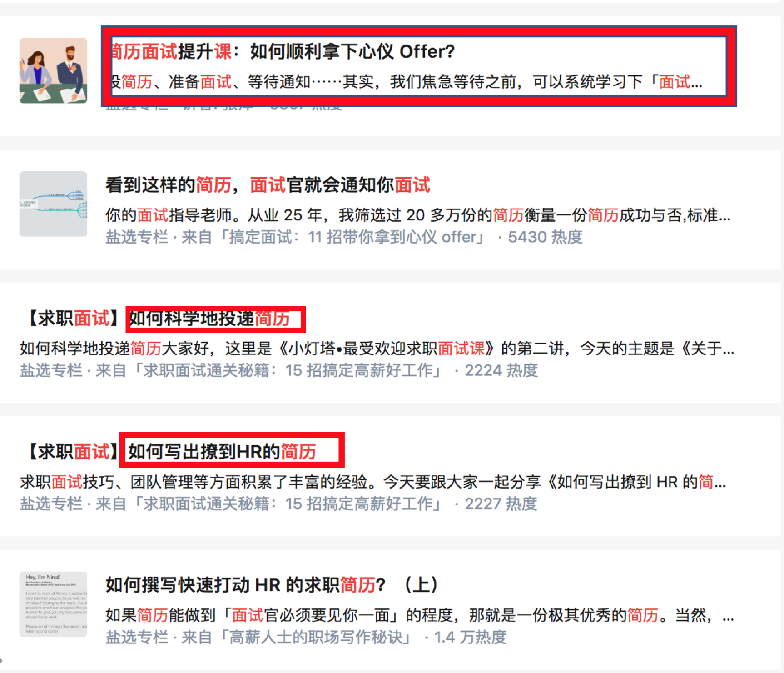
Task: Click the mind-map thumbnail image
Action: tap(53, 204)
